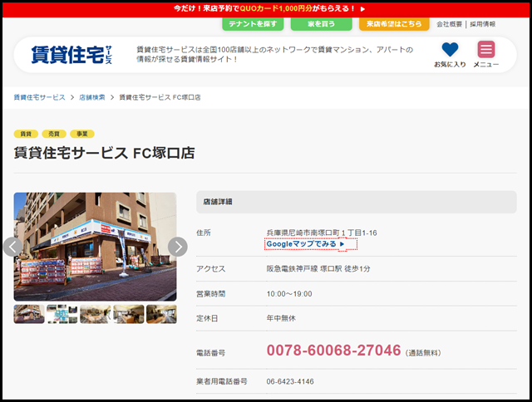Click the 定休日 row label

click(x=207, y=318)
